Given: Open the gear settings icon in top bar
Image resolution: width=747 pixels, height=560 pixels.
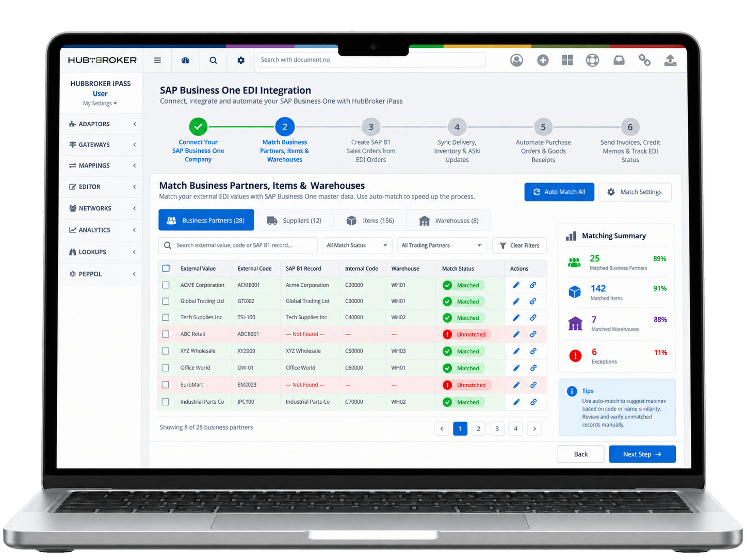Looking at the screenshot, I should coord(241,60).
